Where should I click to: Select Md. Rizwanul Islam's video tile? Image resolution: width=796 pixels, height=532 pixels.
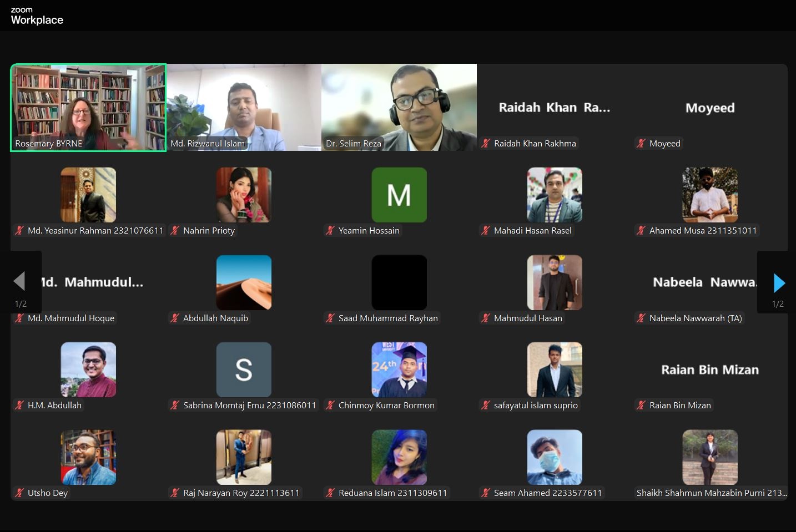click(244, 108)
